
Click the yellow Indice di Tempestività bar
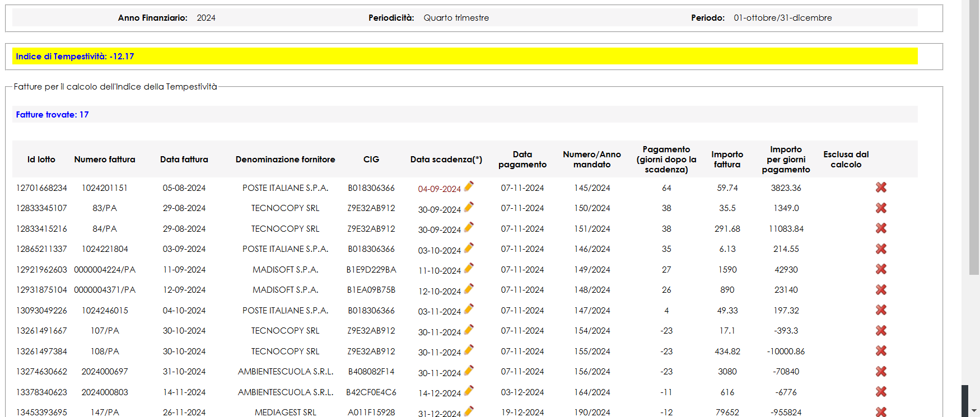465,57
